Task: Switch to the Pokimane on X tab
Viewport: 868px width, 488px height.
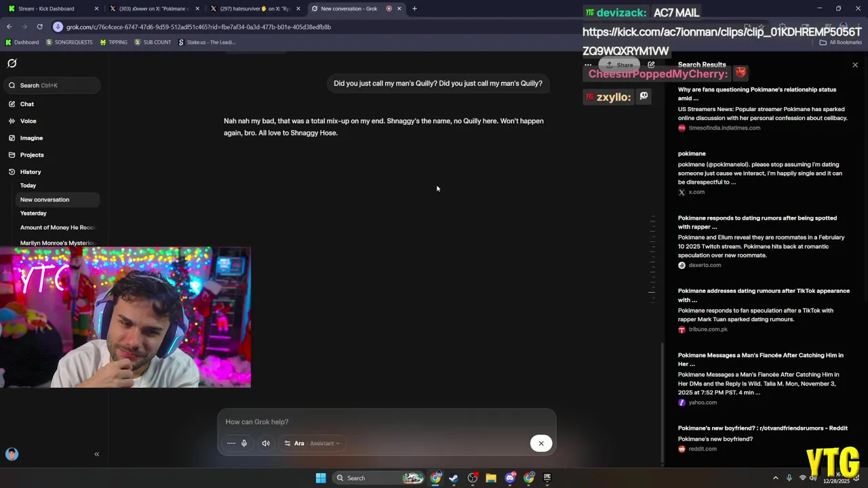Action: [154, 9]
